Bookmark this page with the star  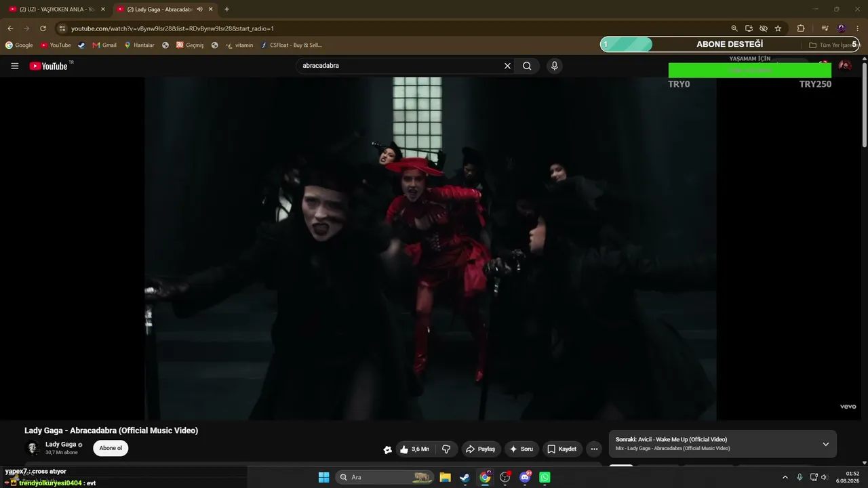click(778, 28)
